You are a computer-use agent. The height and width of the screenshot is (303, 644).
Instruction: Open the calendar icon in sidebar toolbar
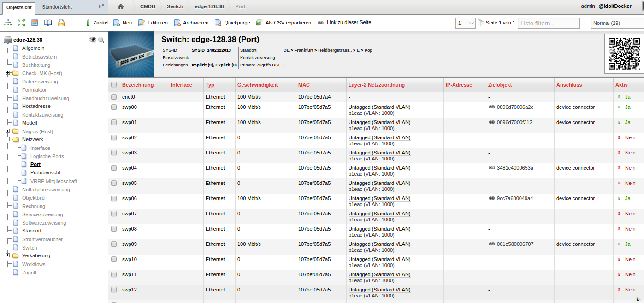point(35,23)
